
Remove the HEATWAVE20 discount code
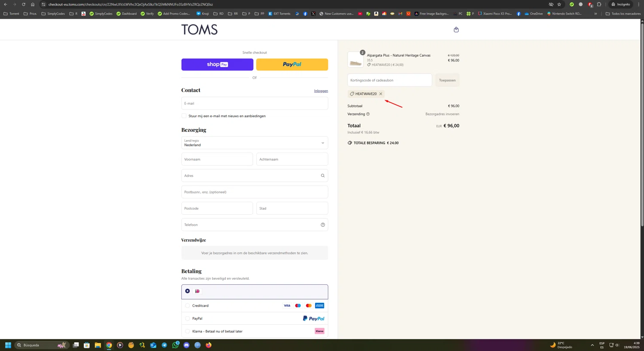click(x=381, y=94)
